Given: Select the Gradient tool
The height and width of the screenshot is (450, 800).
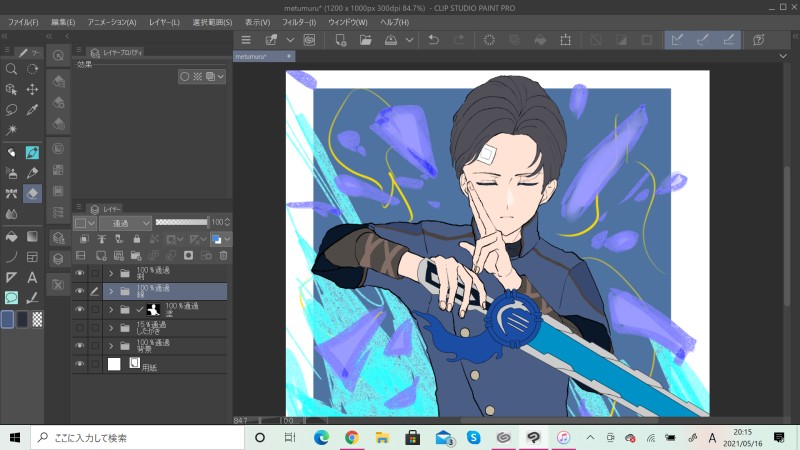Looking at the screenshot, I should [32, 236].
